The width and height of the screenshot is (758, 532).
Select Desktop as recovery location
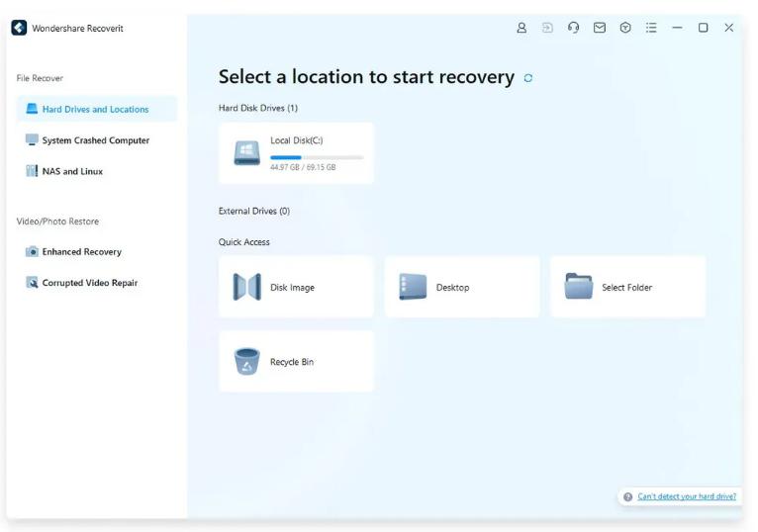point(461,288)
